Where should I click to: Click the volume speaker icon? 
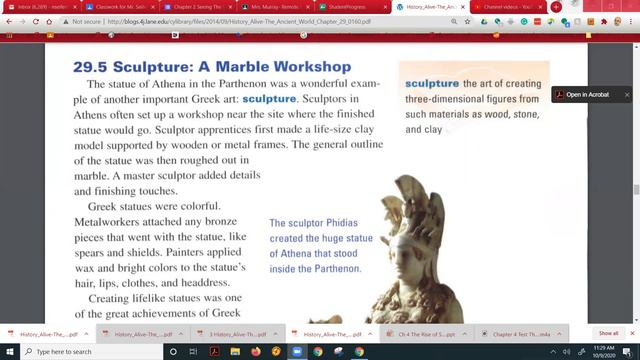[567, 351]
